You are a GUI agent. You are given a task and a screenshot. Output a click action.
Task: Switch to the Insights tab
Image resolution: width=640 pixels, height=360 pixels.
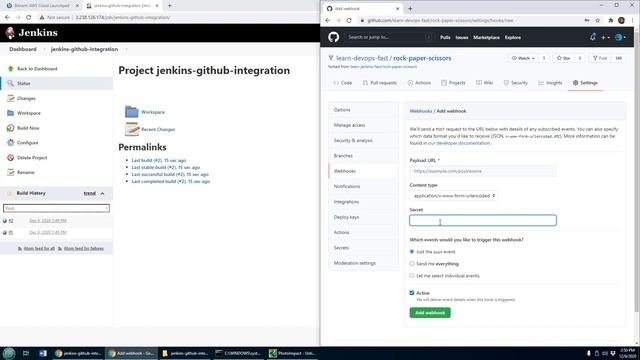click(x=550, y=82)
